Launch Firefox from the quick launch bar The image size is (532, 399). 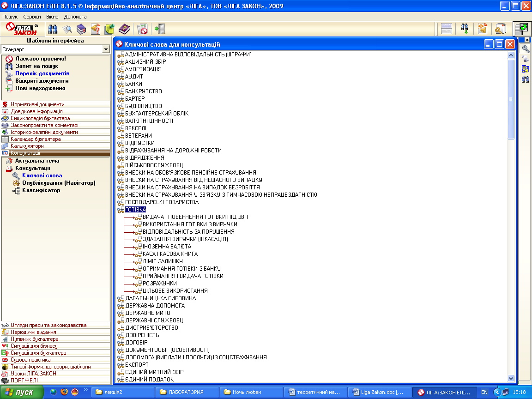[x=64, y=392]
